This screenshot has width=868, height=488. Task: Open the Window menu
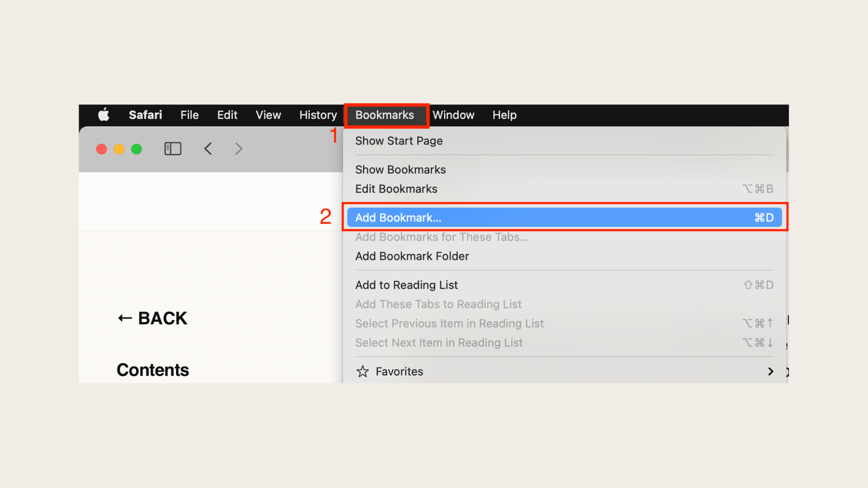tap(453, 115)
